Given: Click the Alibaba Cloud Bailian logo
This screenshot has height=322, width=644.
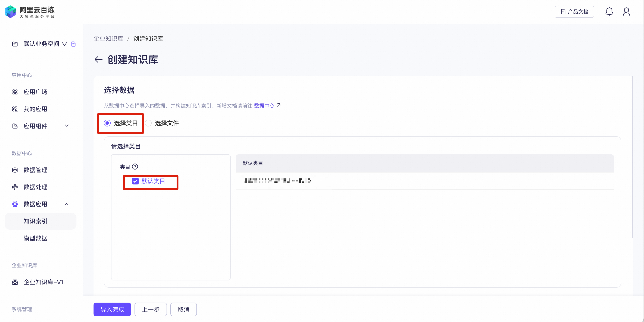Looking at the screenshot, I should point(29,12).
